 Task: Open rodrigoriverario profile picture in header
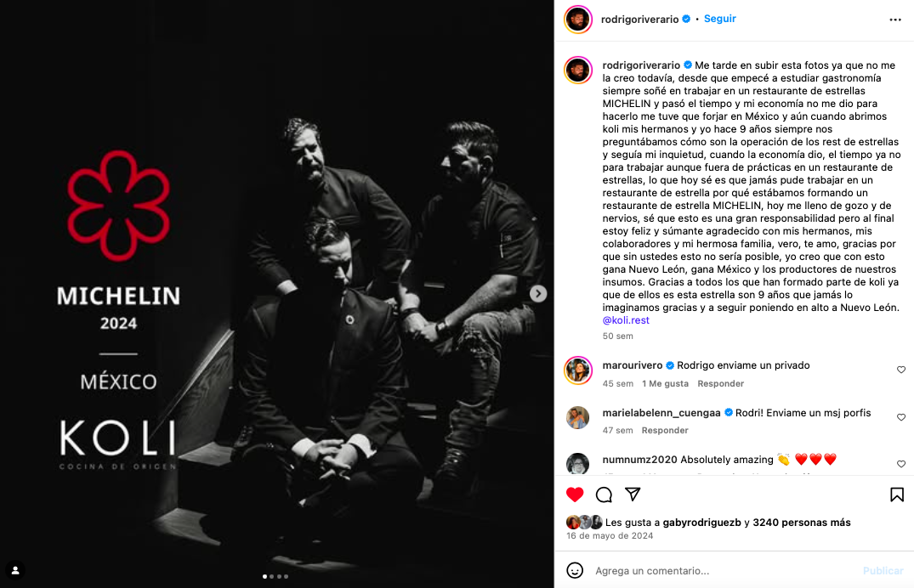pyautogui.click(x=578, y=20)
